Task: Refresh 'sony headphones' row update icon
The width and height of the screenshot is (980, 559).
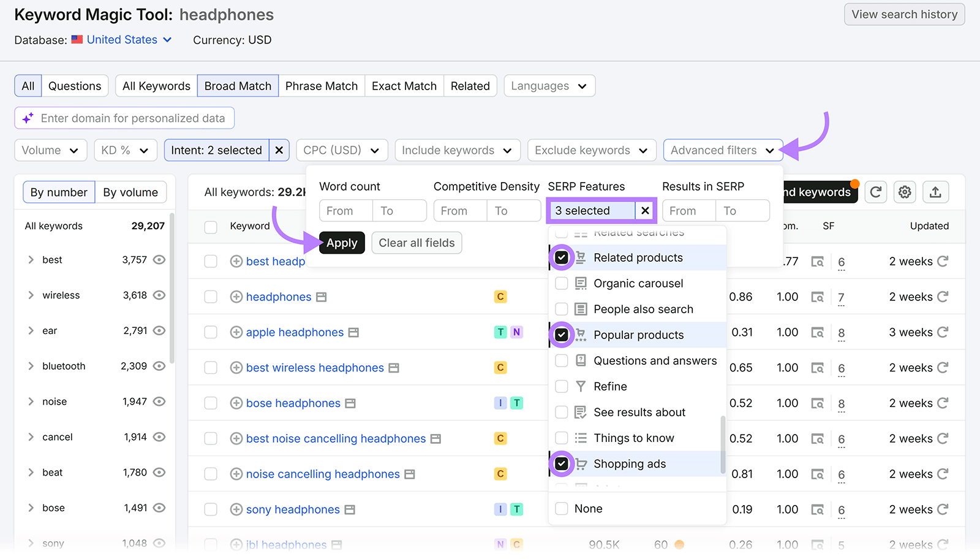Action: pyautogui.click(x=943, y=509)
